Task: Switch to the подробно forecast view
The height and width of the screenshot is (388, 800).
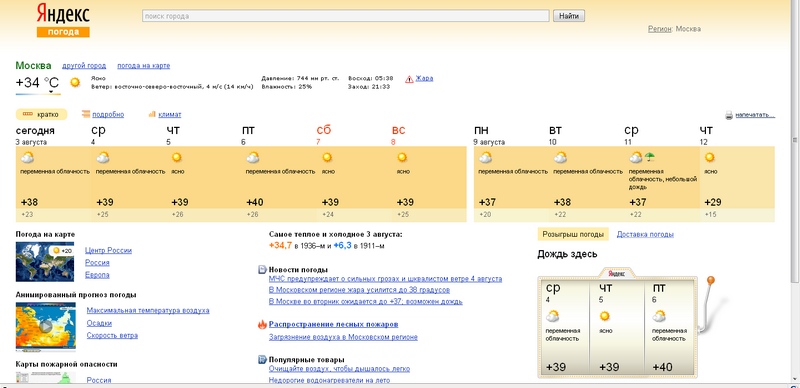Action: coord(108,115)
